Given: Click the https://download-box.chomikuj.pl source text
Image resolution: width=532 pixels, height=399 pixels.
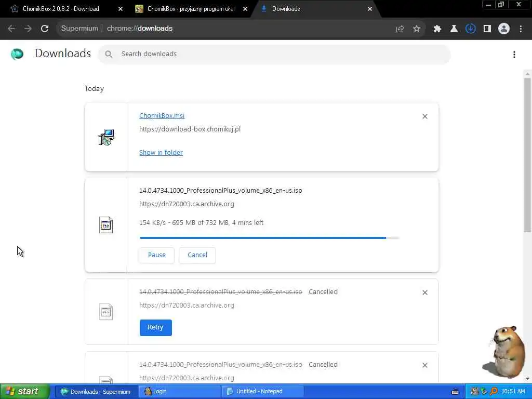Looking at the screenshot, I should click(190, 129).
